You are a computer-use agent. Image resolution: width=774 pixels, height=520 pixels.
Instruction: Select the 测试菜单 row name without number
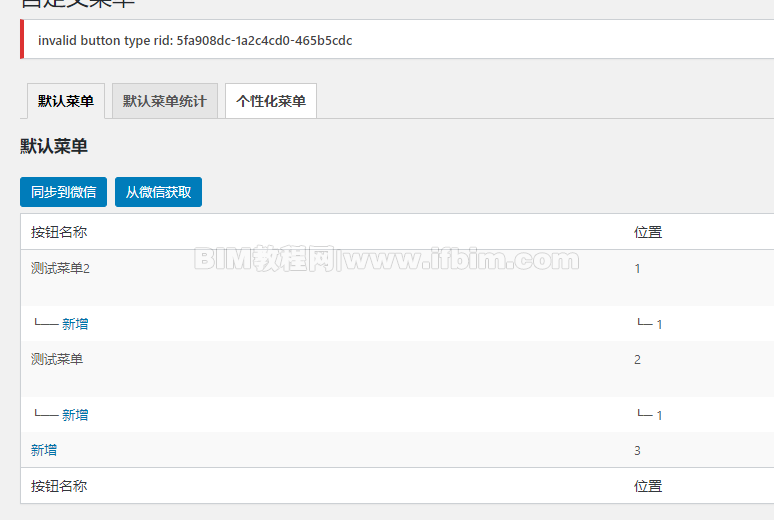coord(57,360)
